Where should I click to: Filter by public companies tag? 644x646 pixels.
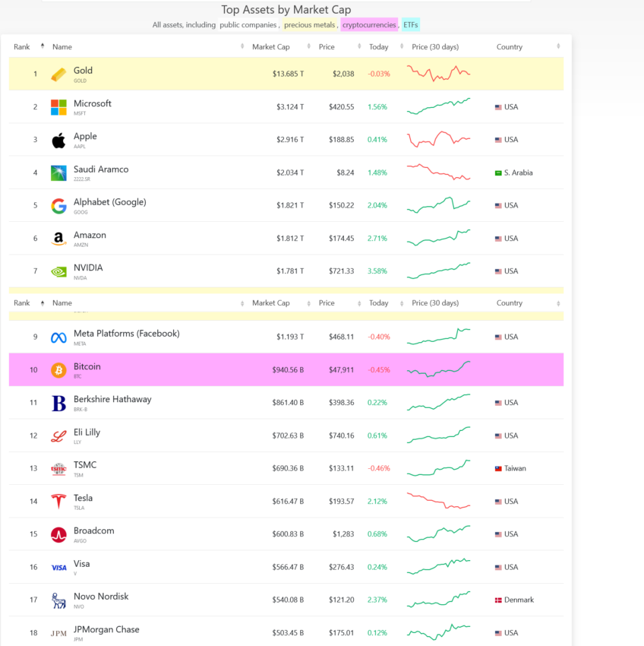(248, 25)
